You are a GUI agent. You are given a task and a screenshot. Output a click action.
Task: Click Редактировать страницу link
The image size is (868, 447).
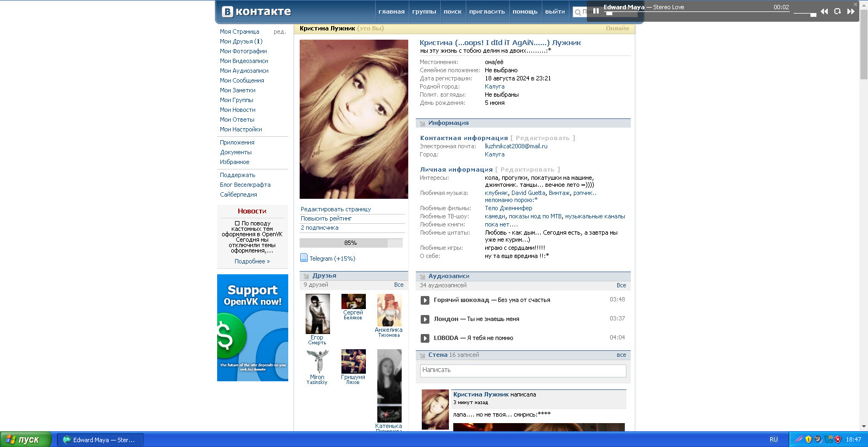[335, 209]
